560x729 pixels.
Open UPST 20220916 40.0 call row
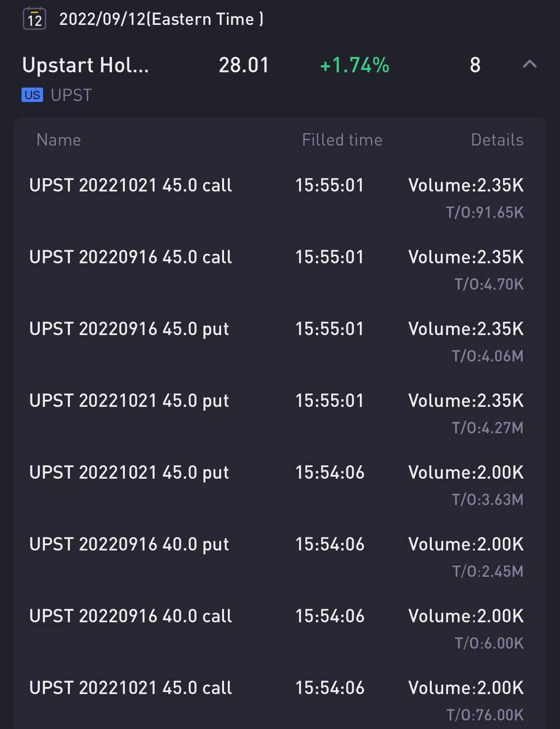pos(131,617)
